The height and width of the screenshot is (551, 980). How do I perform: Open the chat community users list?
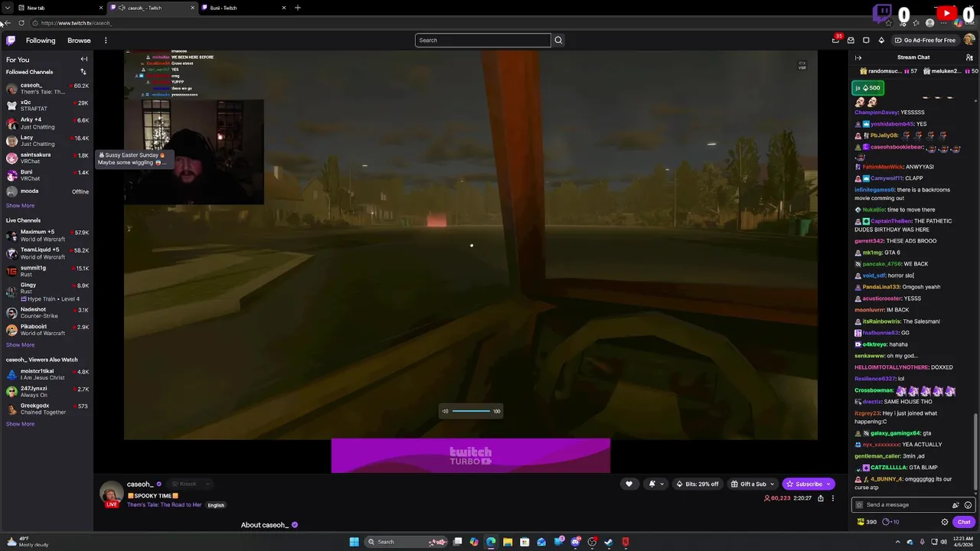pyautogui.click(x=969, y=57)
